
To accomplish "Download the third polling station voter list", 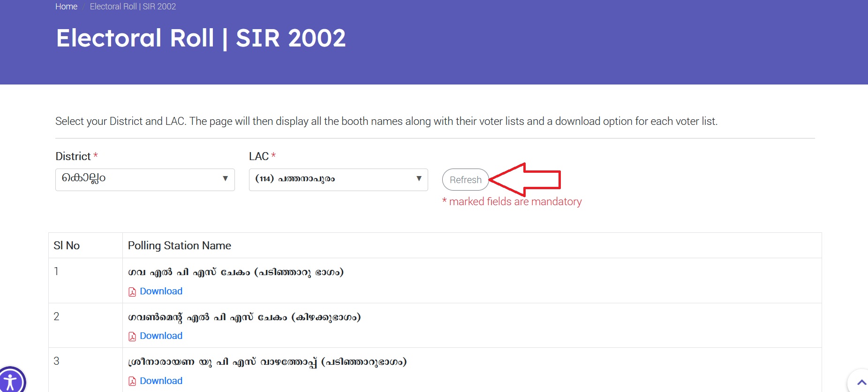I will pyautogui.click(x=161, y=381).
